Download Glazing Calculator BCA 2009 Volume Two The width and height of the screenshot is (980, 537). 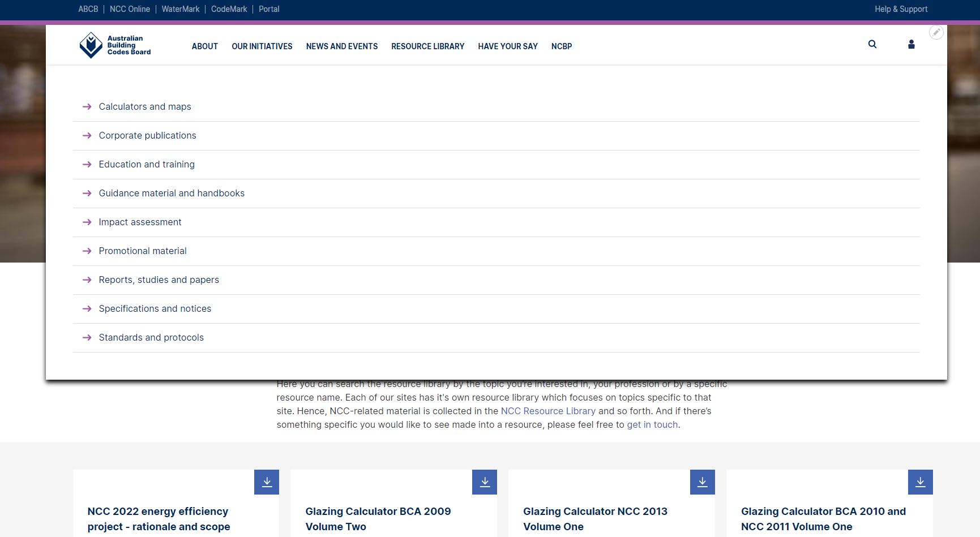[x=484, y=482]
